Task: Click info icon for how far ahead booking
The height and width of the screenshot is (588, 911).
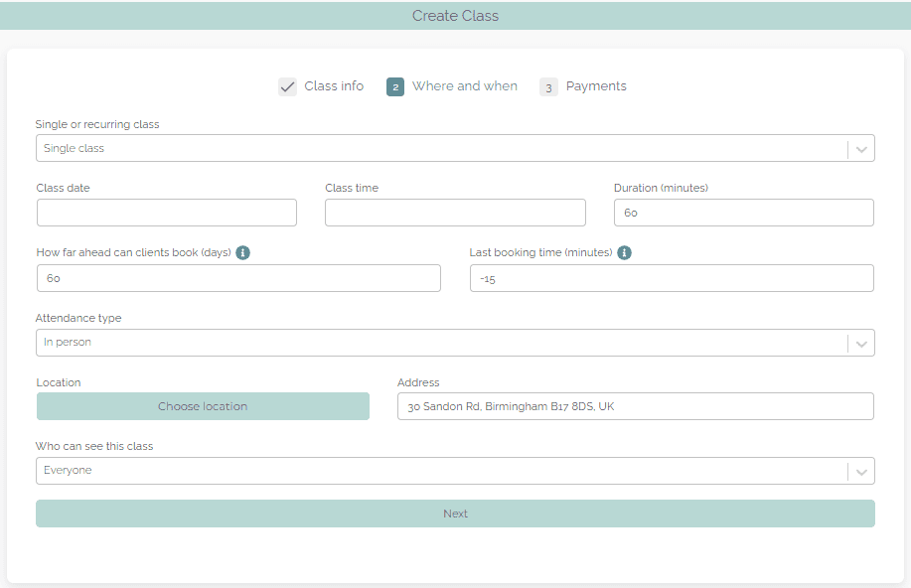Action: point(243,252)
